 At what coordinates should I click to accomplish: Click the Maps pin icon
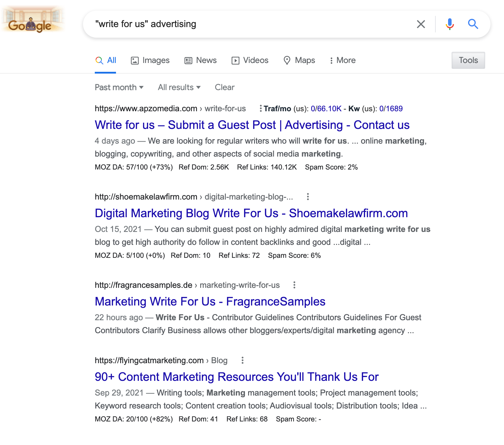tap(287, 60)
